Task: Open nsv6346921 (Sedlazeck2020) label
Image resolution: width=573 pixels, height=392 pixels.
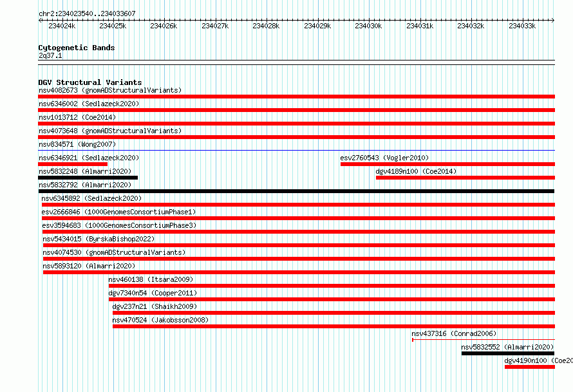Action: tap(89, 158)
